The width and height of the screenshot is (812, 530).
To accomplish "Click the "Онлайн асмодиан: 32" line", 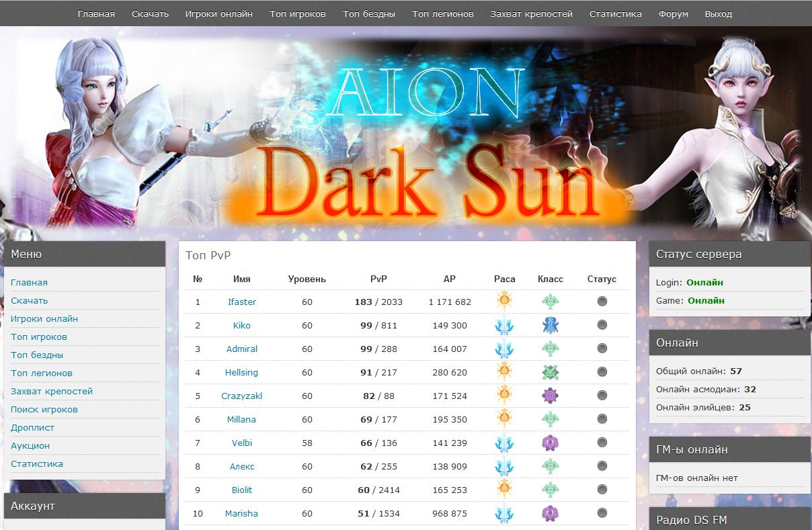I will click(706, 389).
